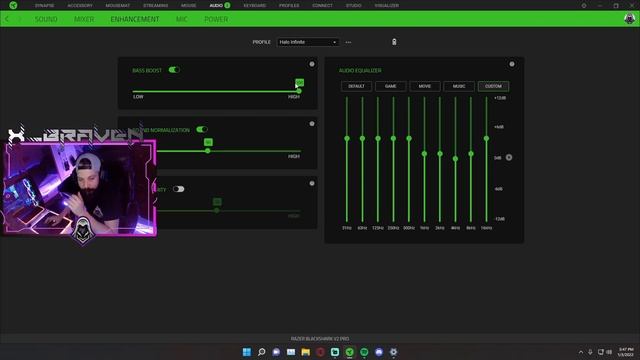Open profile options three-dots menu
Image resolution: width=640 pixels, height=360 pixels.
(348, 42)
